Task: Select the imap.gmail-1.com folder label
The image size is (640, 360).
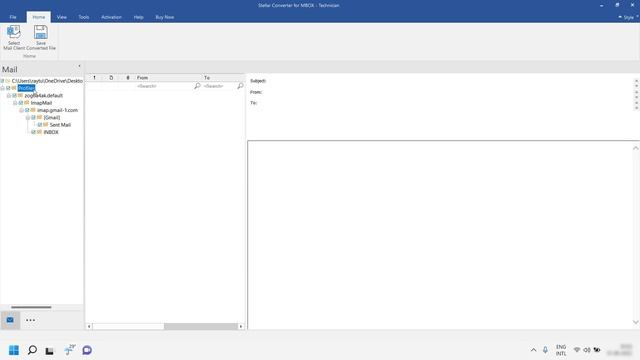Action: pyautogui.click(x=57, y=110)
